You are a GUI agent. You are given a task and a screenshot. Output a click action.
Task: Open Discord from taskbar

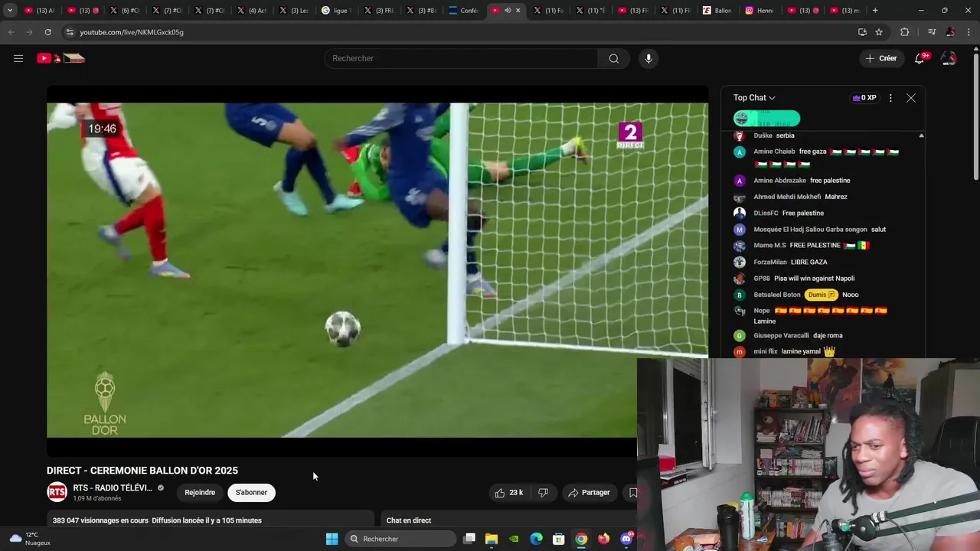(x=626, y=539)
